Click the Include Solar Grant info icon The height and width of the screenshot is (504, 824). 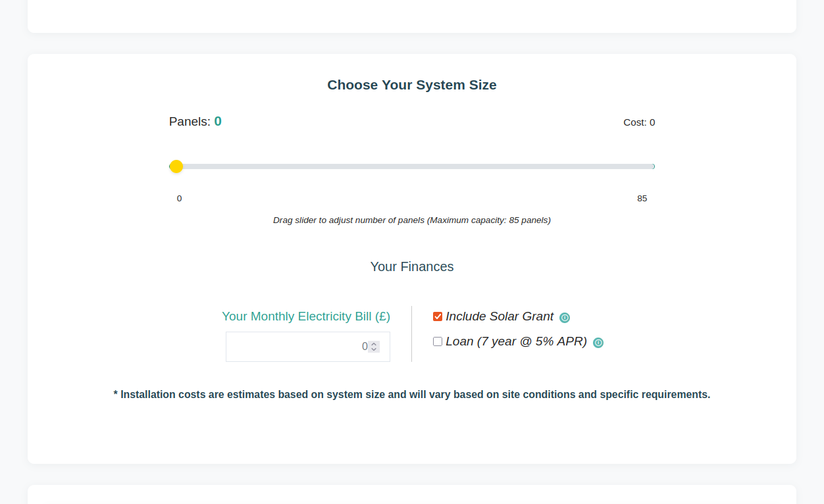click(565, 317)
